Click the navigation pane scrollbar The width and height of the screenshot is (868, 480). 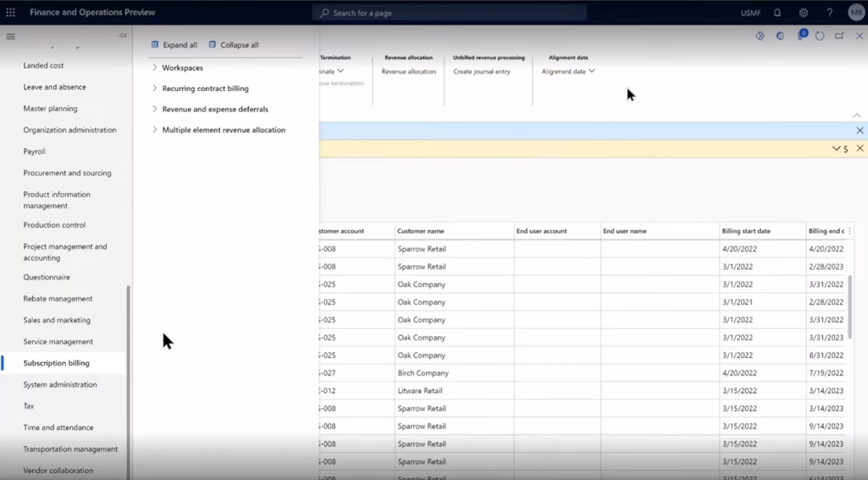click(128, 382)
